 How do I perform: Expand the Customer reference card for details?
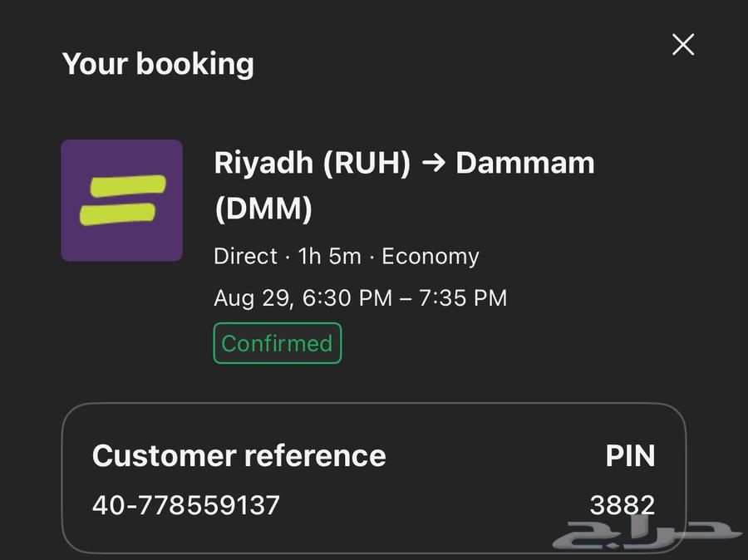[374, 478]
